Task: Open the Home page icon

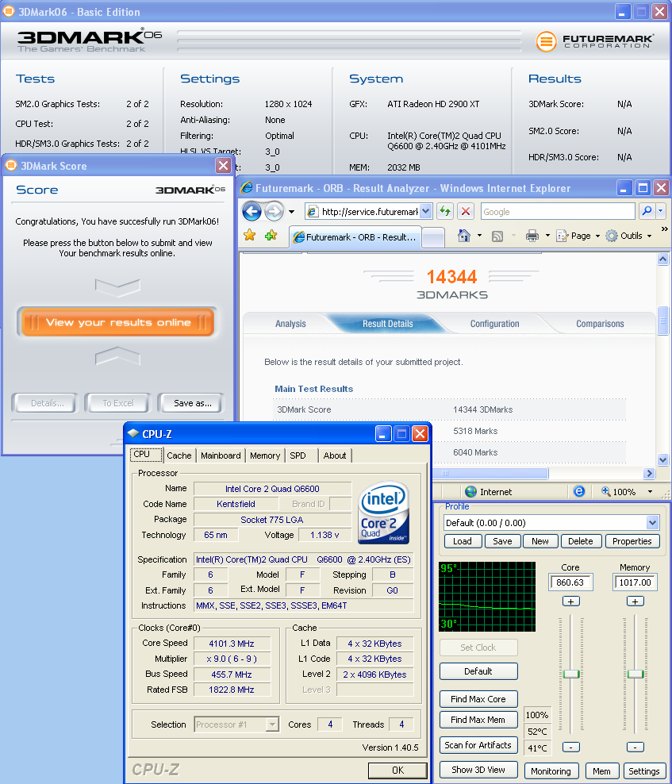Action: (464, 236)
